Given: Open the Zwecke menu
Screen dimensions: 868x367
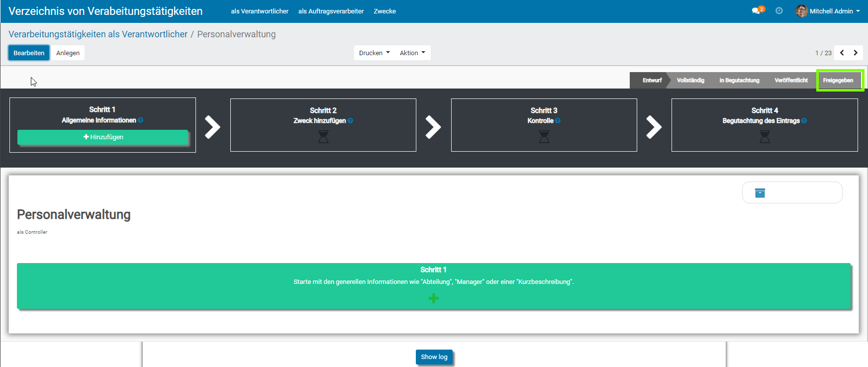Looking at the screenshot, I should click(x=385, y=11).
